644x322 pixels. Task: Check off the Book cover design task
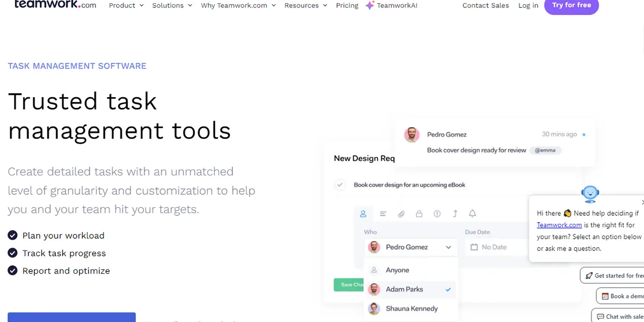coord(340,185)
